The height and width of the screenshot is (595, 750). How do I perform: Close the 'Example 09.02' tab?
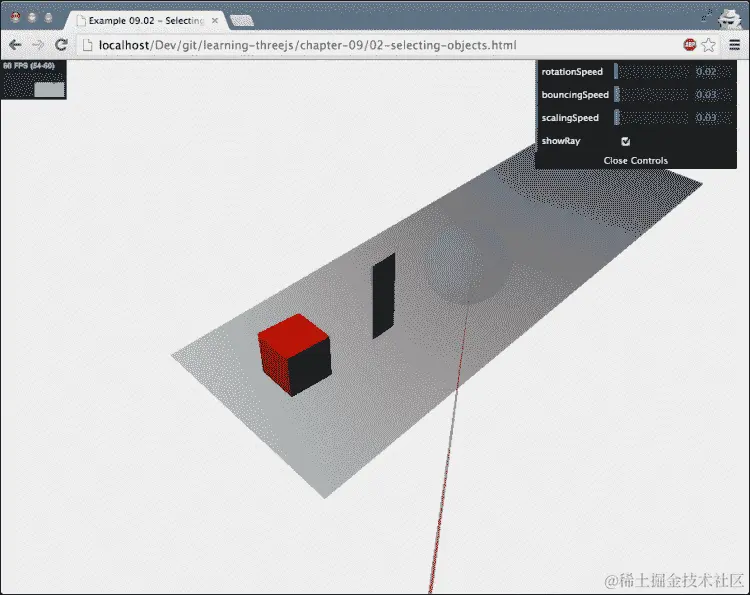pyautogui.click(x=215, y=21)
